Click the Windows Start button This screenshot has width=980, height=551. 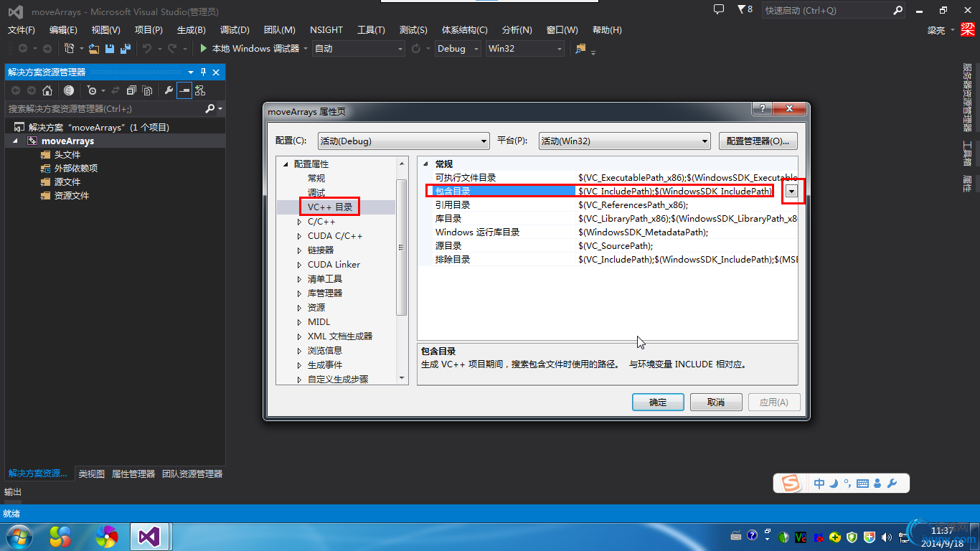(x=18, y=535)
